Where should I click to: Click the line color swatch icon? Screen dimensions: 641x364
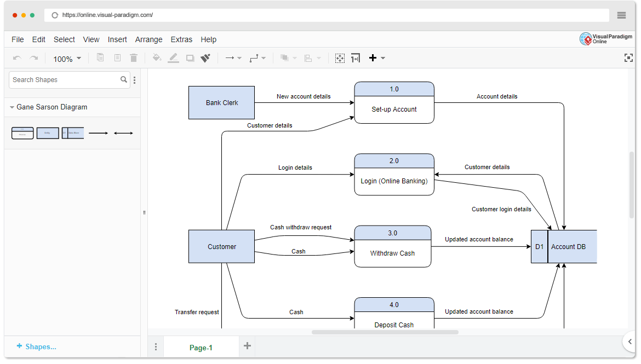coord(173,57)
